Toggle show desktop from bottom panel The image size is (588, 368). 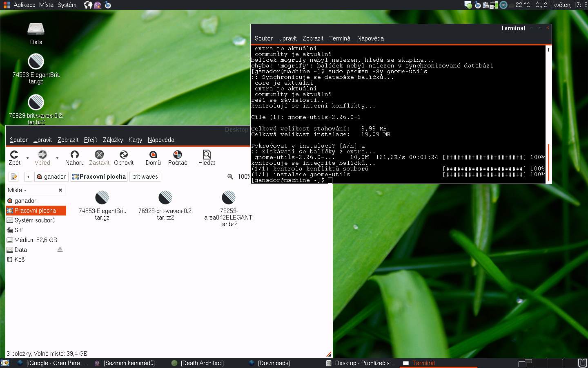click(x=5, y=363)
